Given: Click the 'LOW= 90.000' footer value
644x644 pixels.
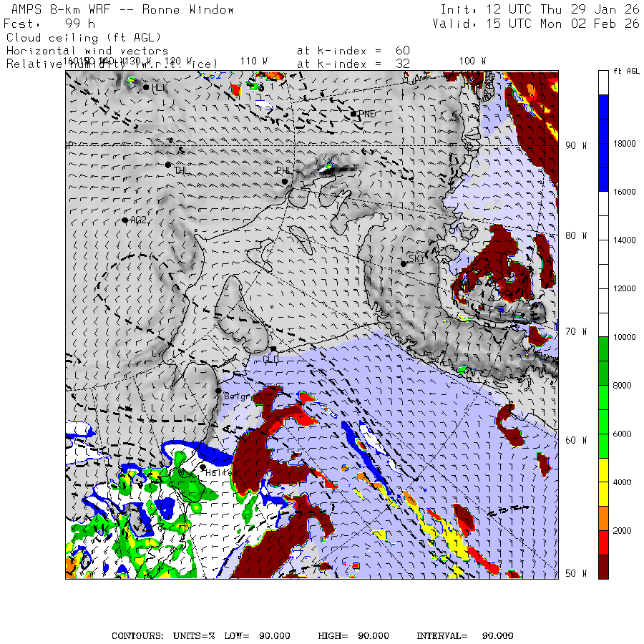Looking at the screenshot, I should coord(257,636).
